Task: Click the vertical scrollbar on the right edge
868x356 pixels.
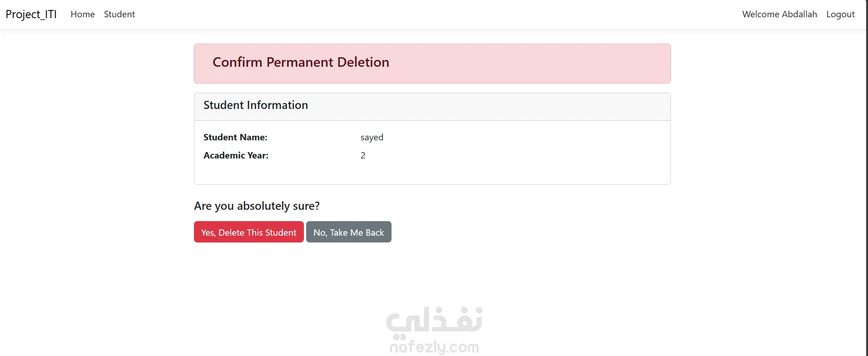Action: click(x=866, y=182)
